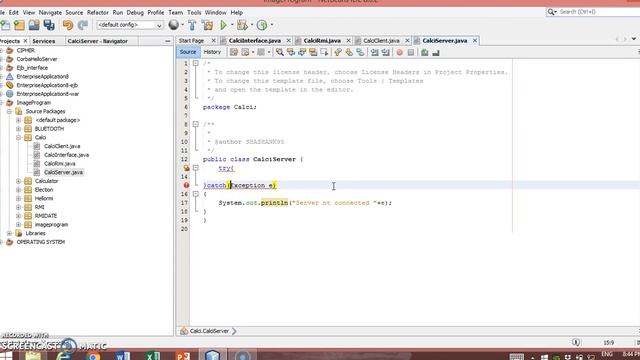Click the Shift Line Right icon in editor toolbar
The height and width of the screenshot is (360, 640).
click(x=386, y=52)
